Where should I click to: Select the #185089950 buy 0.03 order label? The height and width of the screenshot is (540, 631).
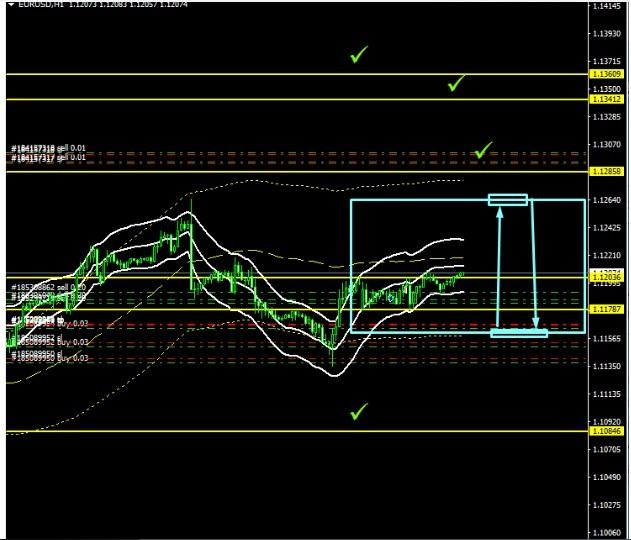(x=48, y=357)
